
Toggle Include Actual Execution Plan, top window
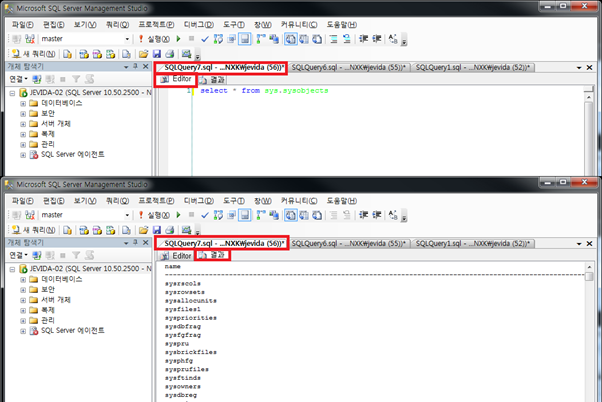point(261,39)
